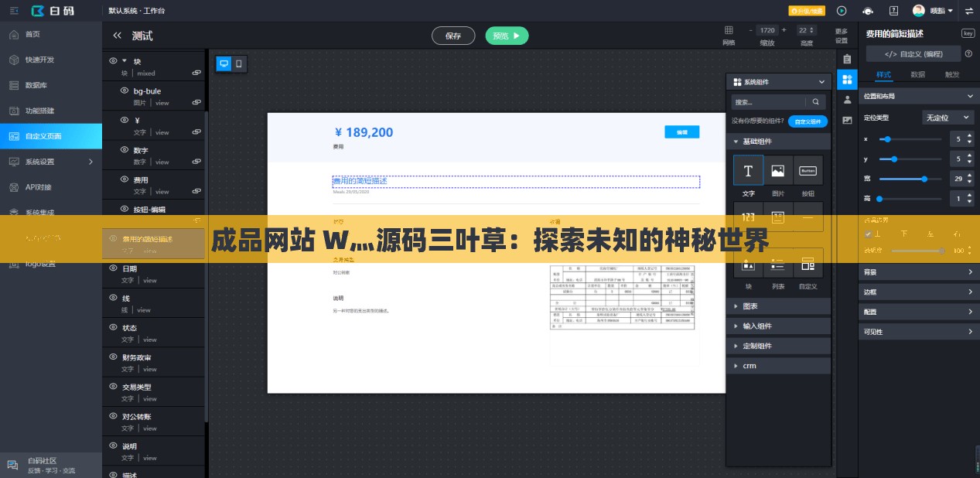Enable the 上 alignment checkbox
The height and width of the screenshot is (478, 980).
(868, 232)
